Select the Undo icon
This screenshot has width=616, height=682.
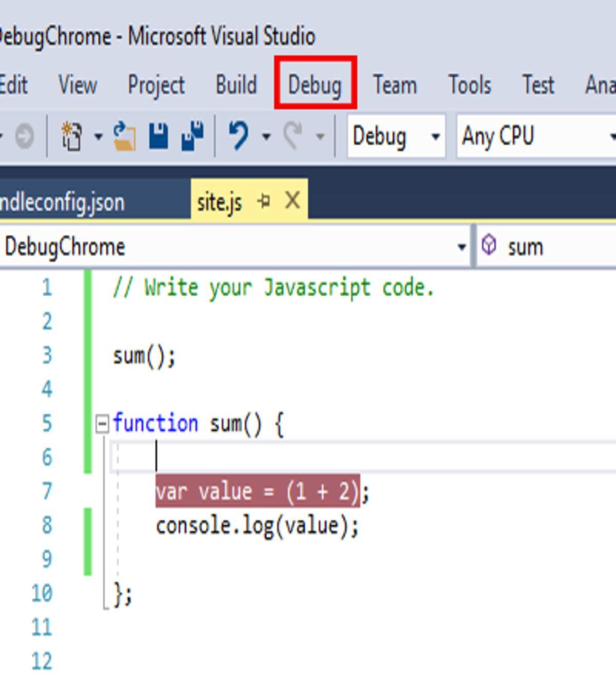click(x=239, y=136)
